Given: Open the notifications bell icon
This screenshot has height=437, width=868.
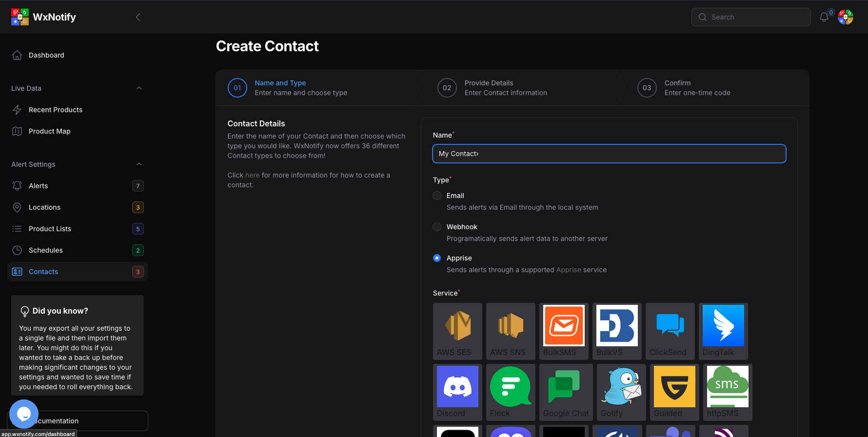Looking at the screenshot, I should point(824,17).
